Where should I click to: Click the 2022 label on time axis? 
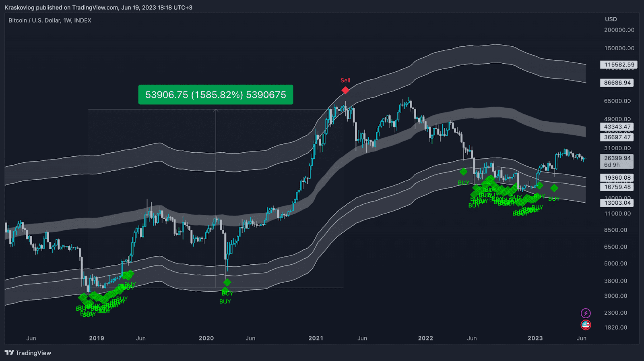click(425, 338)
